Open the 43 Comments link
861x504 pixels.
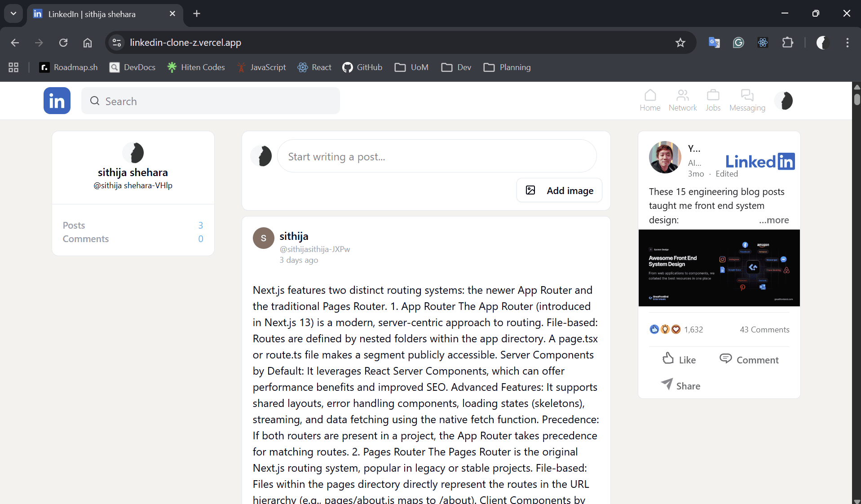pos(764,329)
